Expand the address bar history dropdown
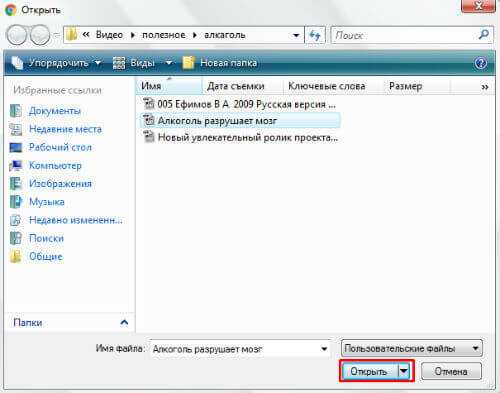This screenshot has width=500, height=393. 296,35
